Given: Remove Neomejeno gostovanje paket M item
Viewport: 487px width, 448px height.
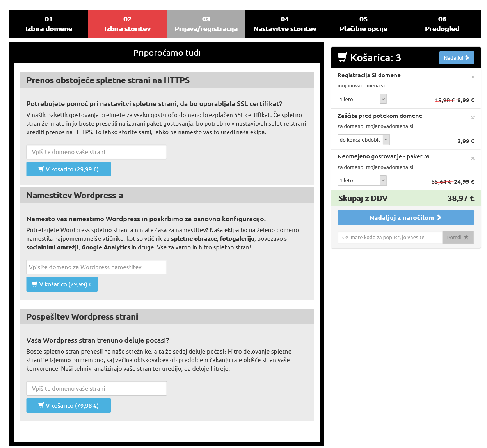Looking at the screenshot, I should 473,158.
